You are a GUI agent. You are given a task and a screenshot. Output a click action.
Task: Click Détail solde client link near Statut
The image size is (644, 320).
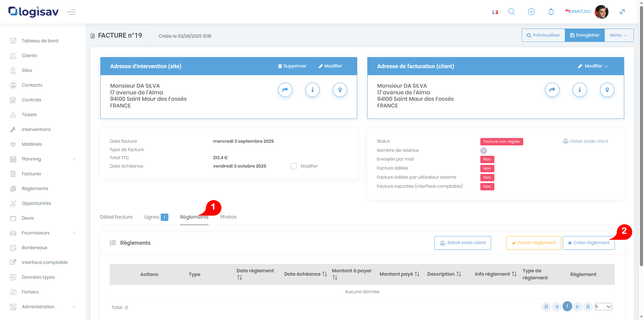tap(585, 141)
